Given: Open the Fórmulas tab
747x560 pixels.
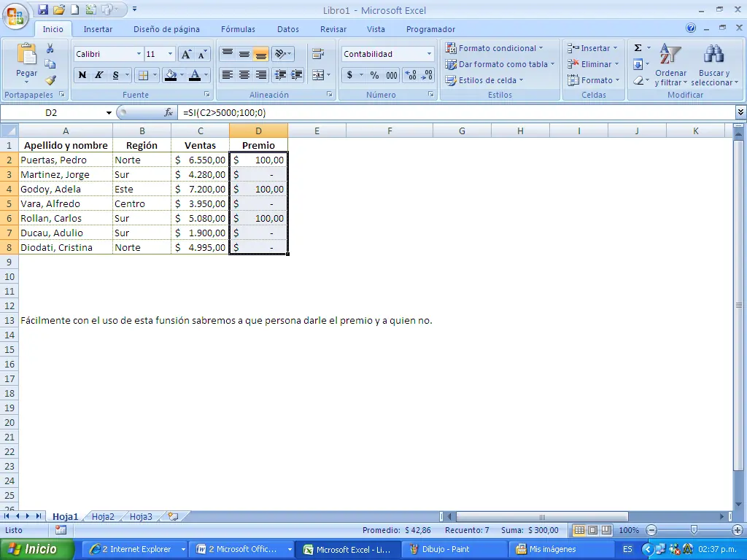Looking at the screenshot, I should (238, 29).
